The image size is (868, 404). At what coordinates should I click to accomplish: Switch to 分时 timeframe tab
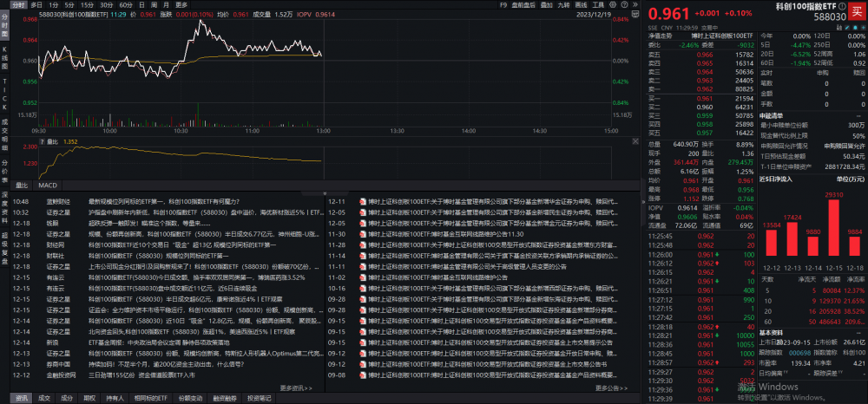[x=19, y=4]
